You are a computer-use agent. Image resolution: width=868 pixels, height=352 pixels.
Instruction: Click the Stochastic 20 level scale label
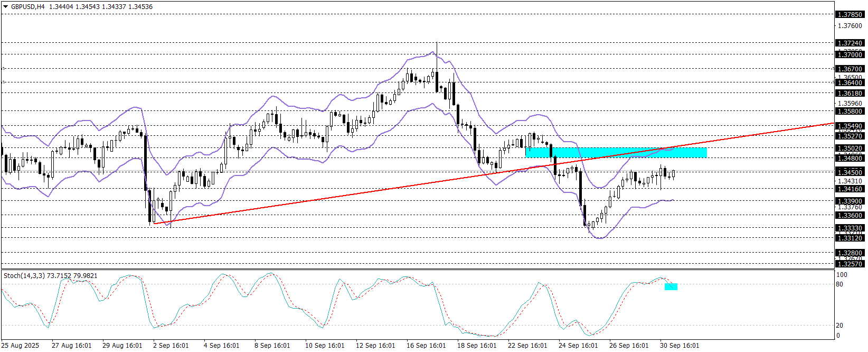coord(839,326)
